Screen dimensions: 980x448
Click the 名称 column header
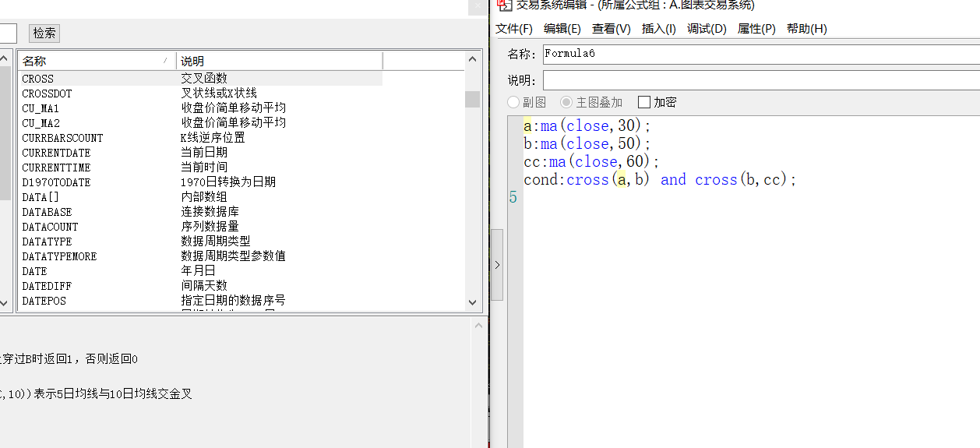tap(97, 61)
